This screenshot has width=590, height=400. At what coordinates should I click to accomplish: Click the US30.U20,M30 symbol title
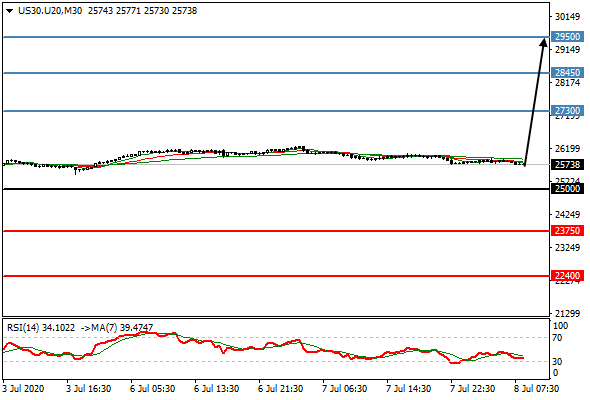(50, 11)
